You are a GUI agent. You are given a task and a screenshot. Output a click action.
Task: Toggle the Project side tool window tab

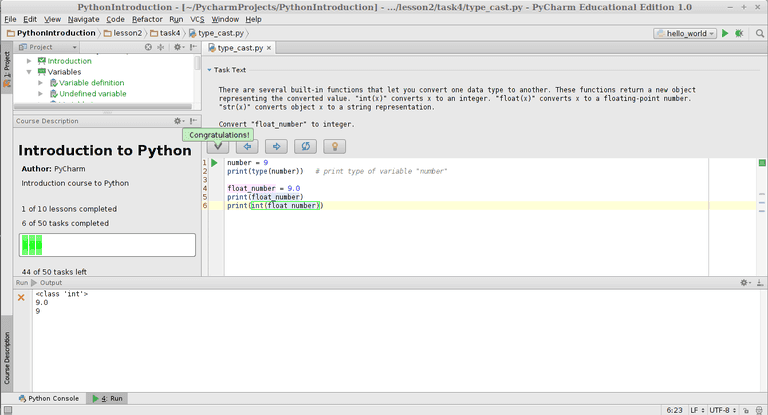[7, 70]
